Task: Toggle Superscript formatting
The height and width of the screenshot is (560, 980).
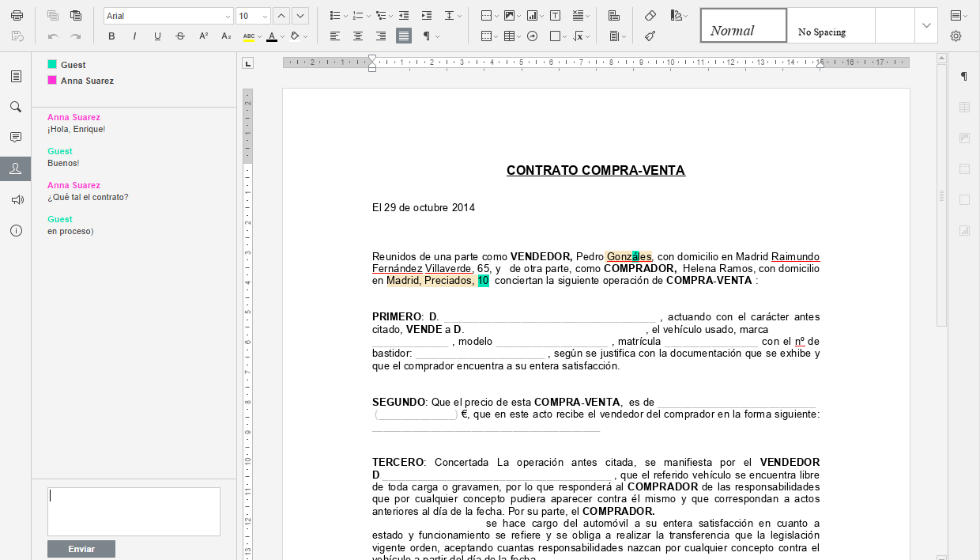Action: coord(203,36)
